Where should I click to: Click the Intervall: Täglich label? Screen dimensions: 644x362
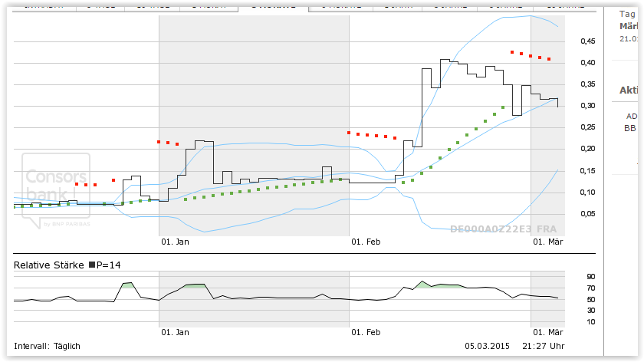(x=47, y=346)
